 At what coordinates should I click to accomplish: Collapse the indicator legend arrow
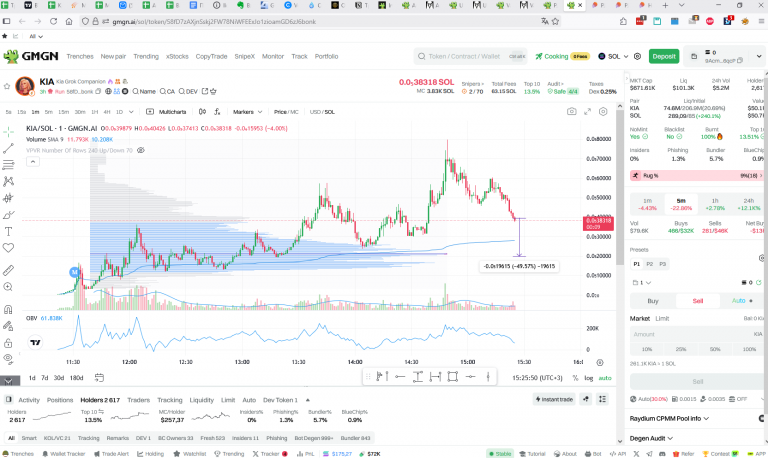click(33, 162)
